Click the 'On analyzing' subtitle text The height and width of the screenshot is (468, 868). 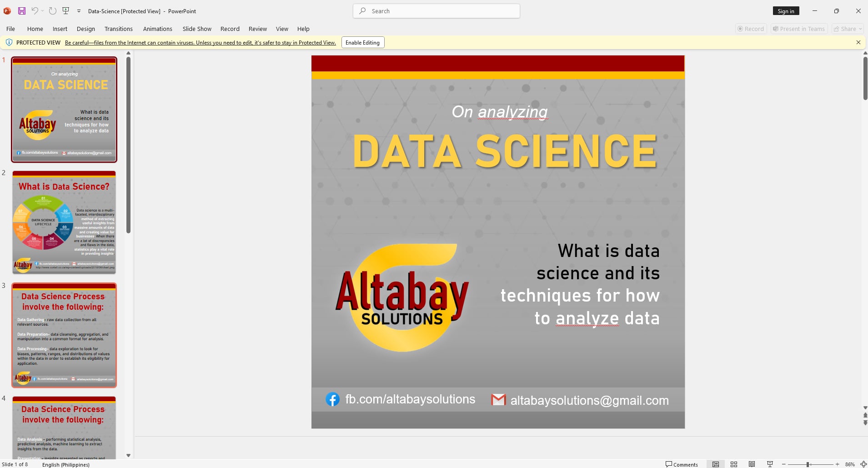500,111
